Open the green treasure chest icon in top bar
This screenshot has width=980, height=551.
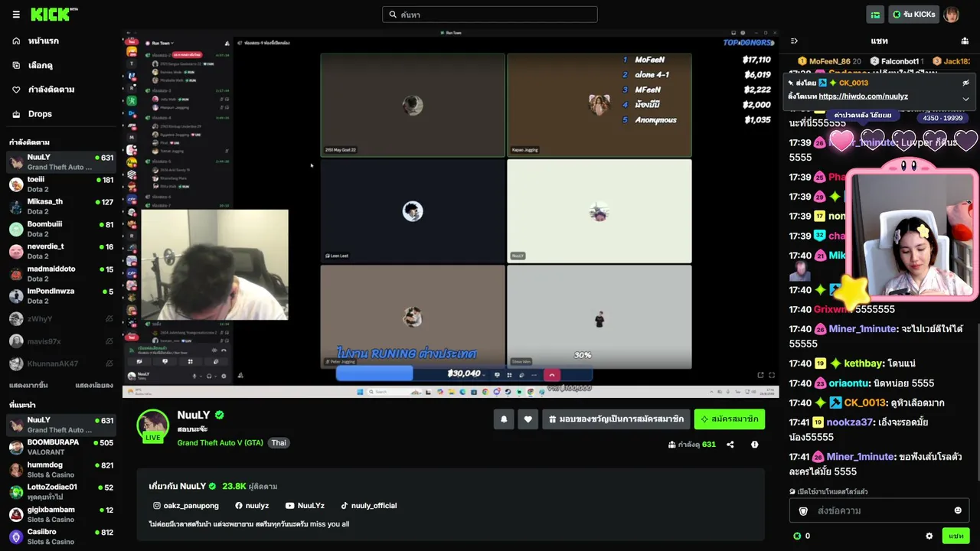875,15
